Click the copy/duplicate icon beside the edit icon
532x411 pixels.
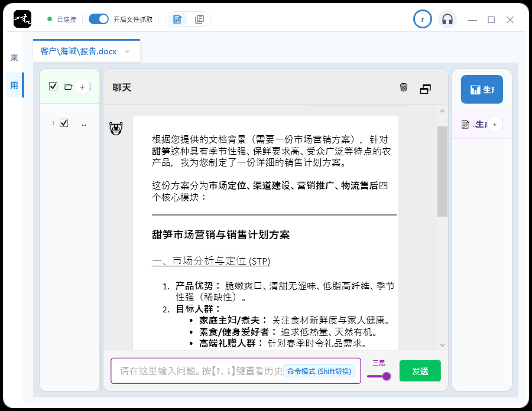pyautogui.click(x=199, y=19)
